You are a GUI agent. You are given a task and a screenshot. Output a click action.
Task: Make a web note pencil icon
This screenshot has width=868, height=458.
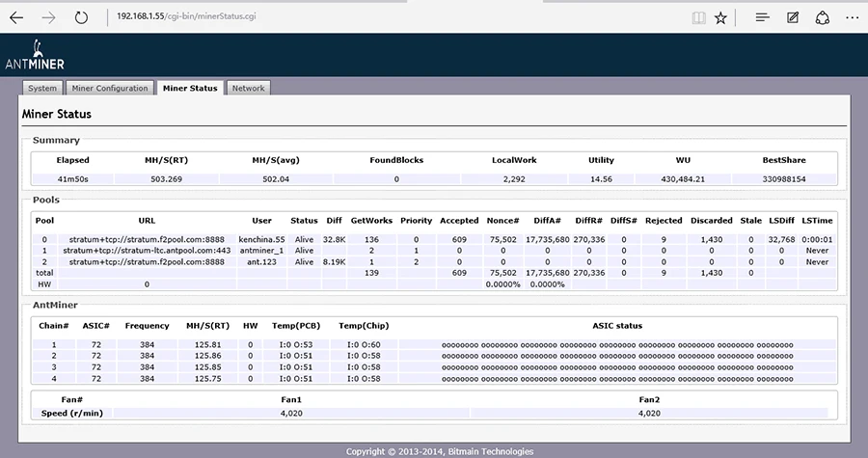793,17
